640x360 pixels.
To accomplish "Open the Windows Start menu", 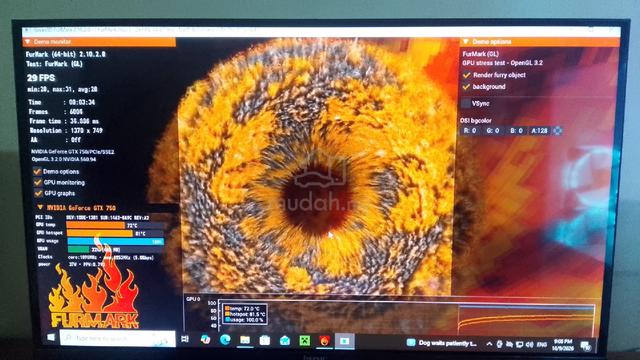I will pos(51,338).
